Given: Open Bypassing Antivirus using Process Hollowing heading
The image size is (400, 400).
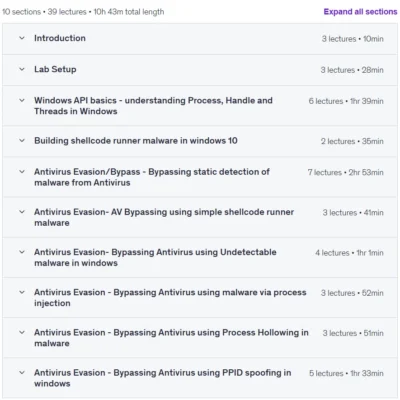Looking at the screenshot, I should pyautogui.click(x=171, y=338).
